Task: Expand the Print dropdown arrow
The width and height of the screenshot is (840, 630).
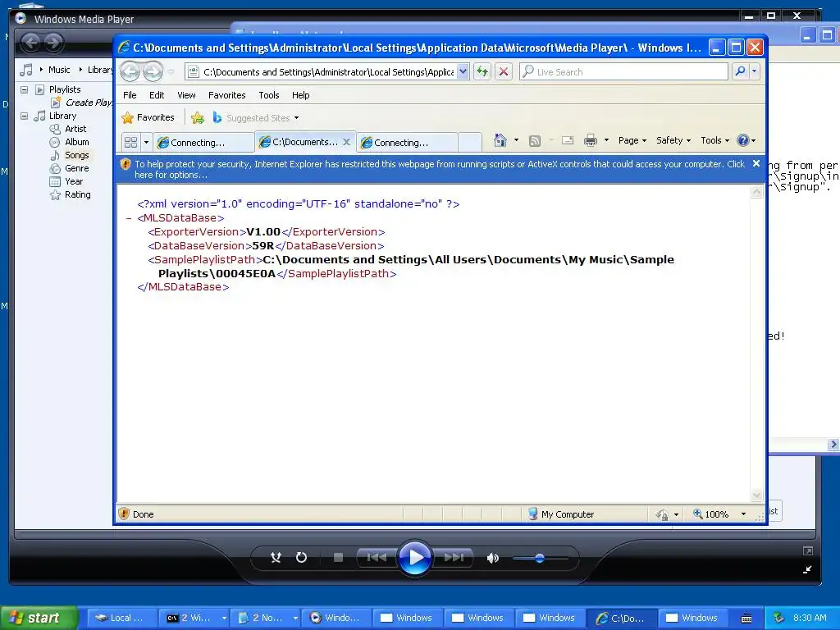Action: (606, 140)
